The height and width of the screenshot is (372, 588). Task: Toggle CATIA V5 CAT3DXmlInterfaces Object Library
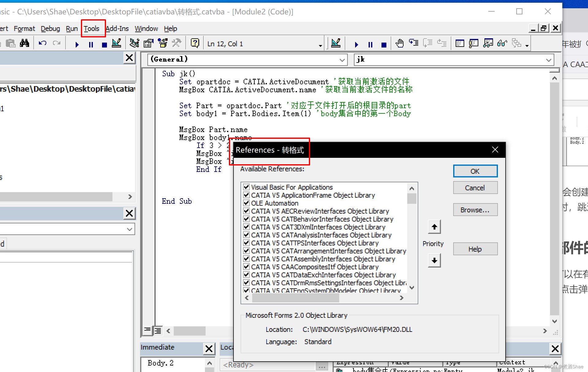coord(246,227)
